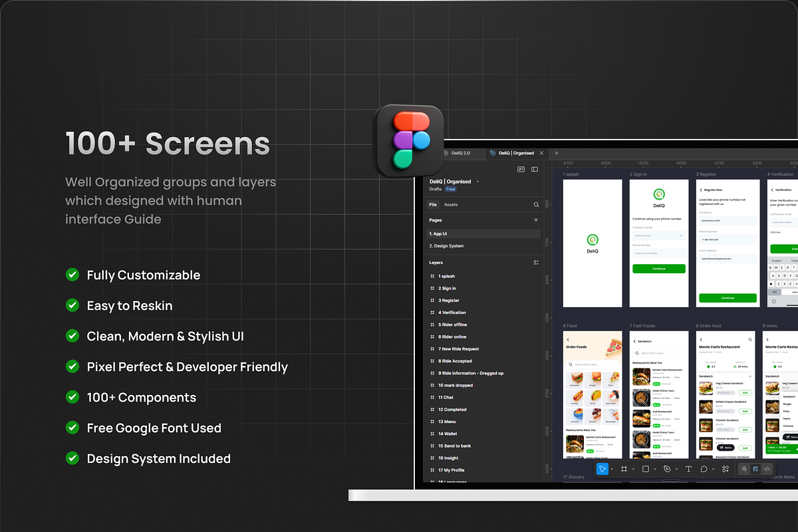Click Select Country dropdown in Sign in frame
The height and width of the screenshot is (532, 798).
(x=659, y=235)
